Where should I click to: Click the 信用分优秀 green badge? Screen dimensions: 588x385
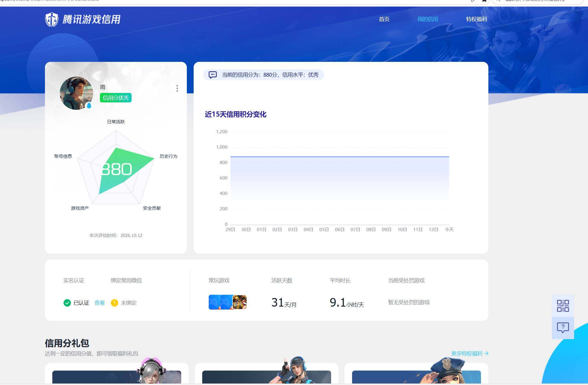tap(116, 98)
